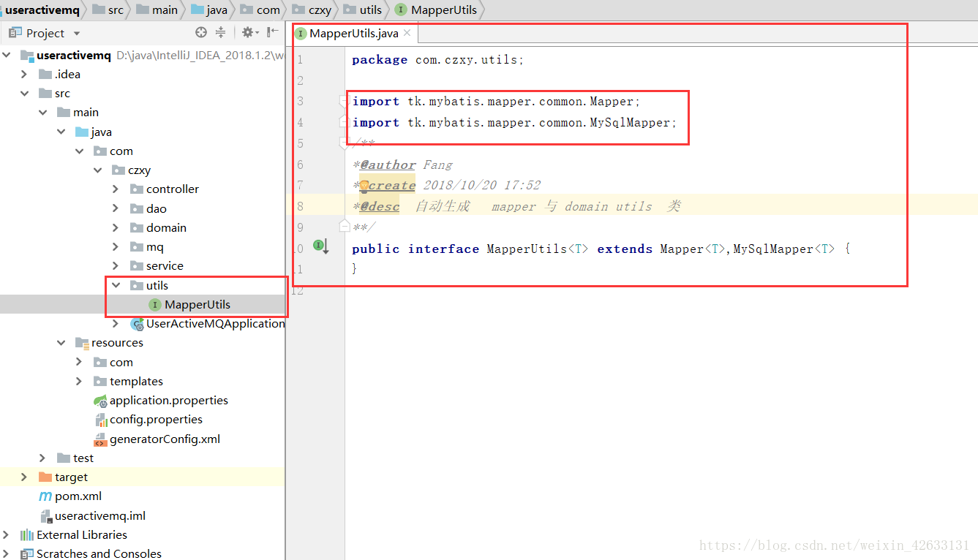This screenshot has height=560, width=978.
Task: Click the Collapse All icon in Project panel
Action: coord(221,32)
